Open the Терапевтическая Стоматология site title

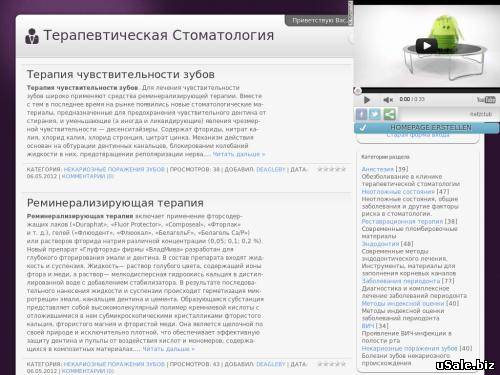pos(159,35)
